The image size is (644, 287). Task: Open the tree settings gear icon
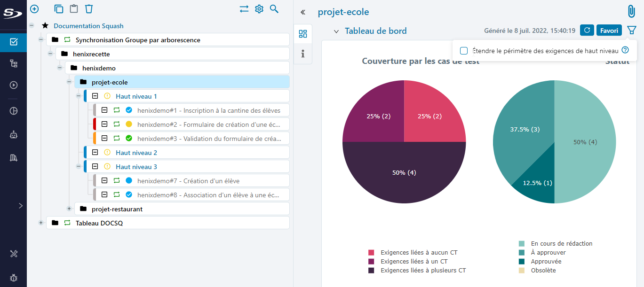point(259,8)
